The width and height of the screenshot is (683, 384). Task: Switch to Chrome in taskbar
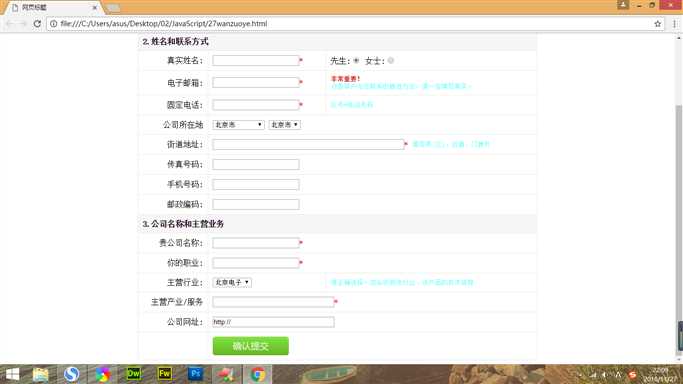[x=257, y=374]
